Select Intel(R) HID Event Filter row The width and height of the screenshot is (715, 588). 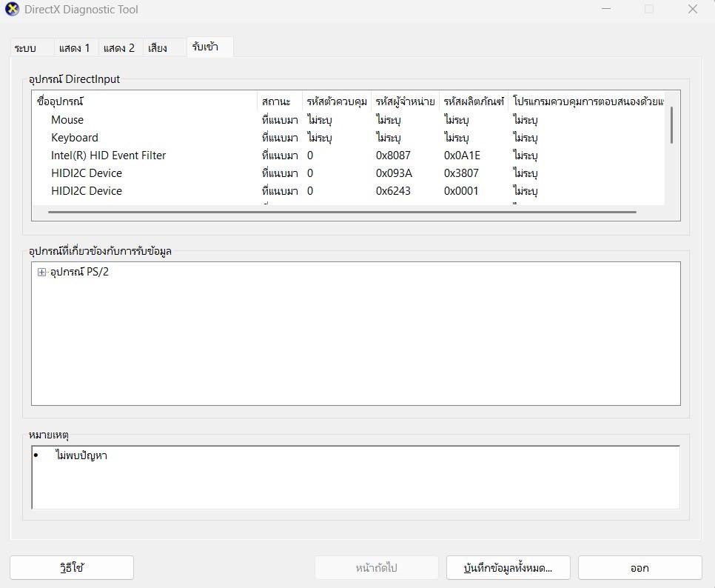[x=108, y=156]
